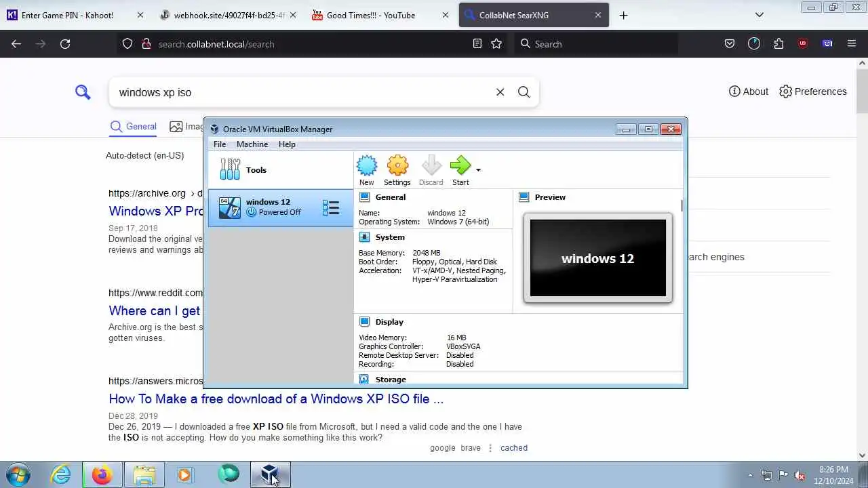Select Tools in VirtualBox sidebar

pos(281,169)
